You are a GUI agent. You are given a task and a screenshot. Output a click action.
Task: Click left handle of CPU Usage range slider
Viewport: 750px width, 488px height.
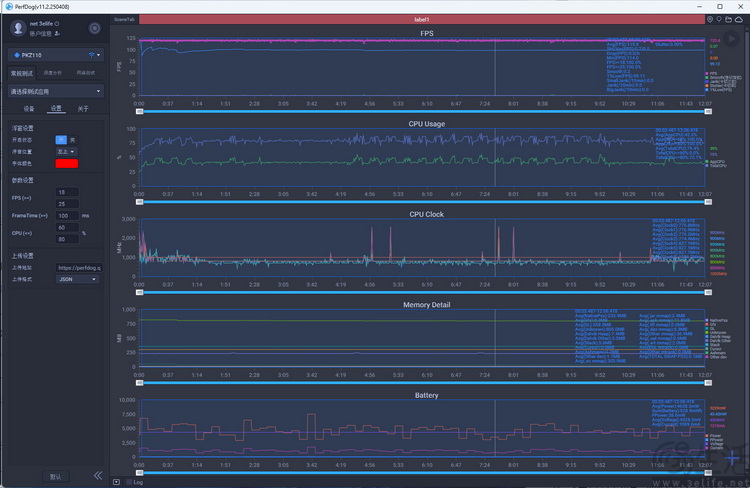tap(139, 202)
